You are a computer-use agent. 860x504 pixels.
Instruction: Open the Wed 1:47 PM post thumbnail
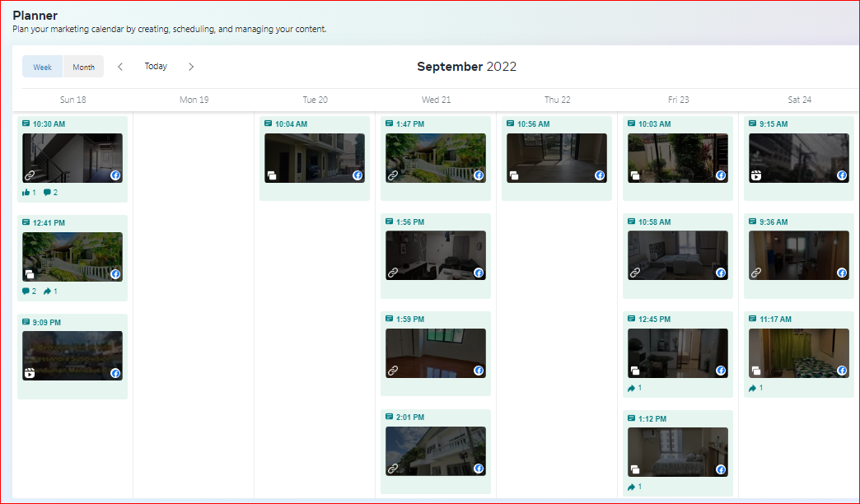[x=436, y=158]
